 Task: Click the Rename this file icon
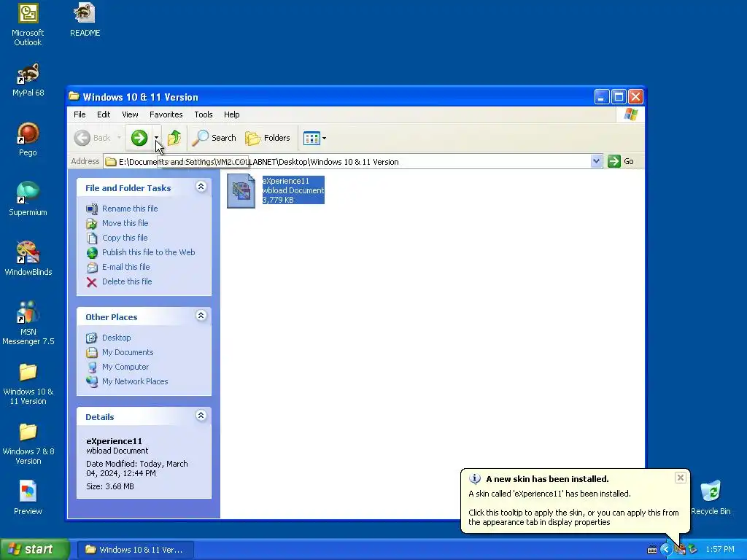pos(91,209)
